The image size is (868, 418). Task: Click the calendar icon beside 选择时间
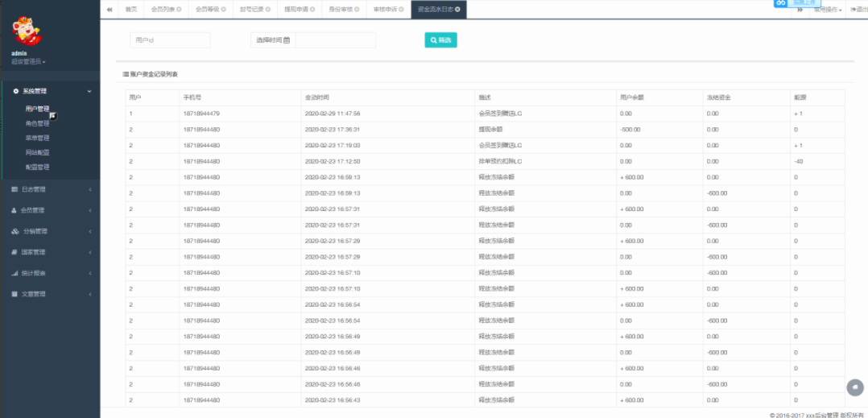(287, 39)
